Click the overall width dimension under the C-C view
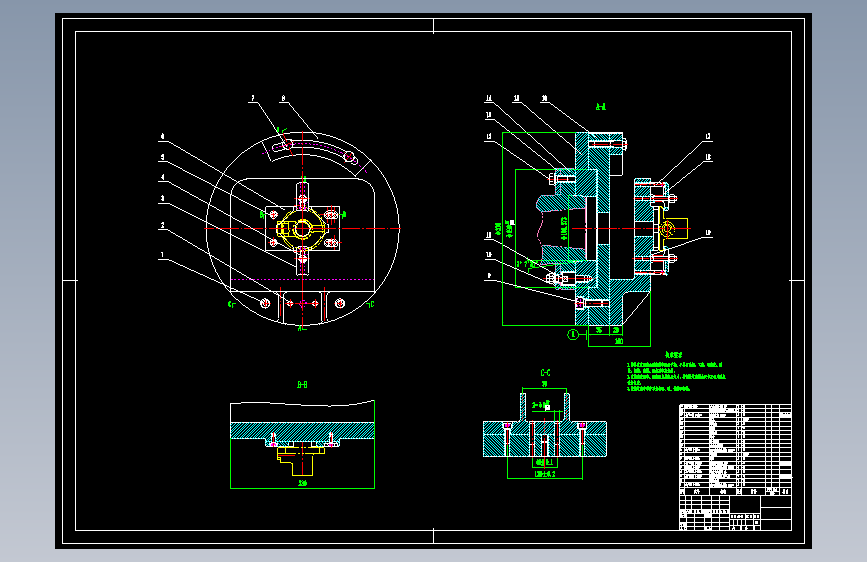 545,473
